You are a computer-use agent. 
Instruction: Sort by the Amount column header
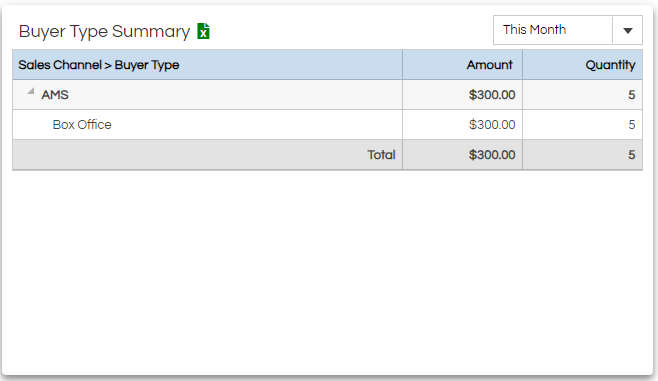(x=489, y=65)
